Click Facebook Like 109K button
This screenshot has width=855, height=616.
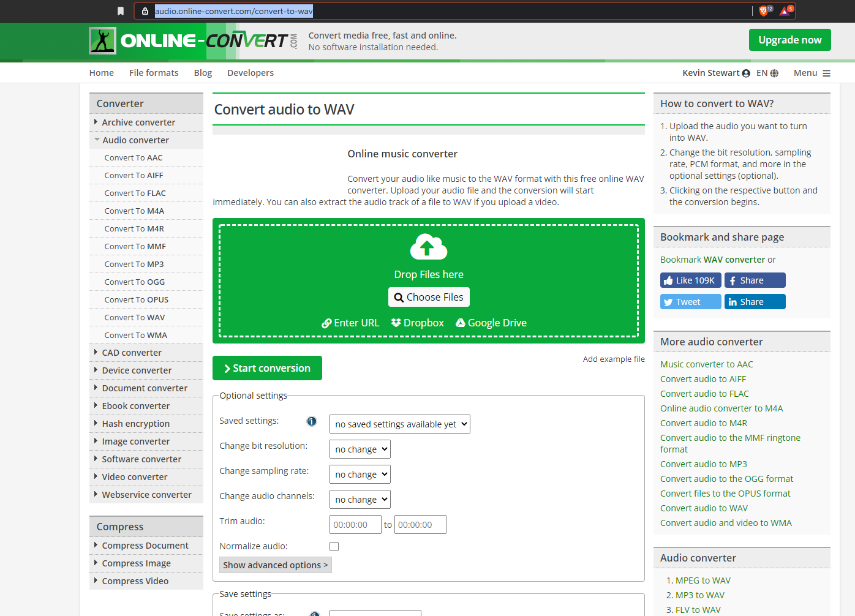click(691, 280)
